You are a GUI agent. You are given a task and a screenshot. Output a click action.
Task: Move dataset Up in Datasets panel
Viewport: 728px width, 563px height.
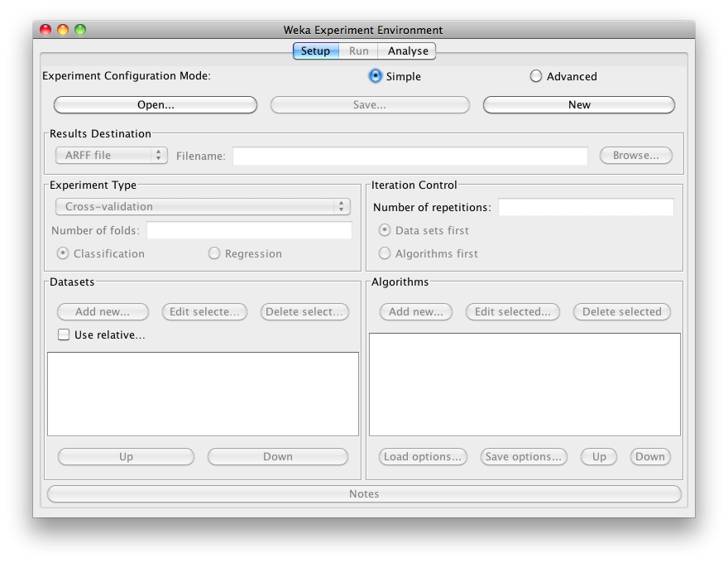pos(126,457)
